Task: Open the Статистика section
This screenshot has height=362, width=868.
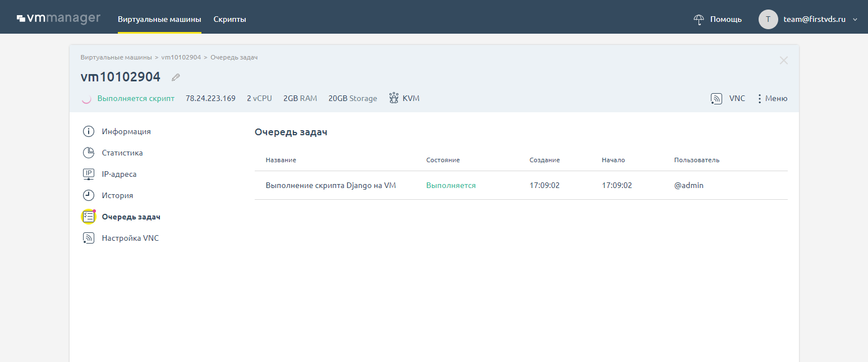Action: pos(122,153)
